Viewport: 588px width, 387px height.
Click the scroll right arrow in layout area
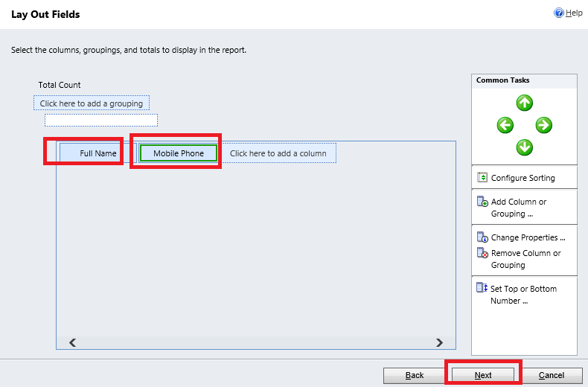[439, 342]
